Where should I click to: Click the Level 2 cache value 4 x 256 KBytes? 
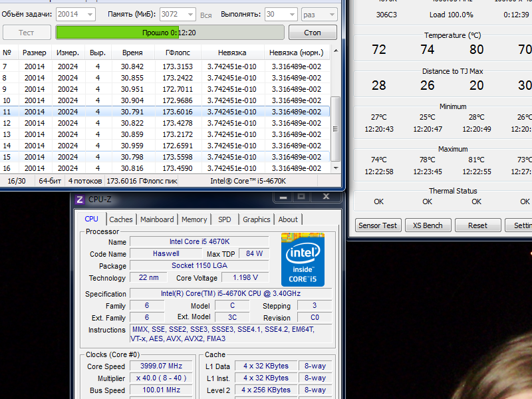point(266,390)
